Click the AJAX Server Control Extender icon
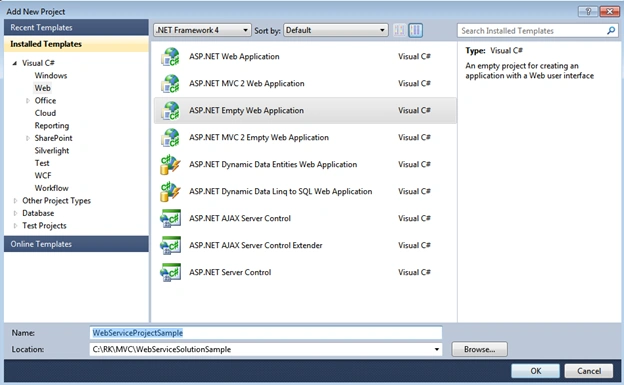The width and height of the screenshot is (624, 385). point(170,246)
